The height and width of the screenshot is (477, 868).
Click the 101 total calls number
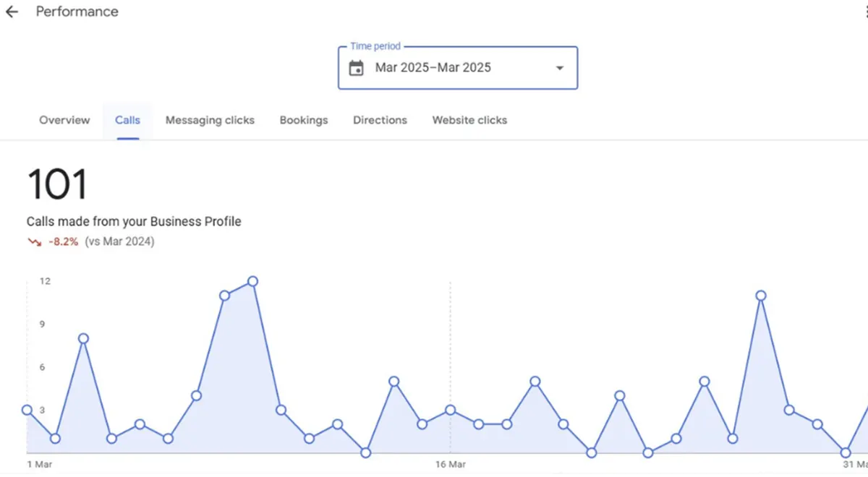click(56, 184)
